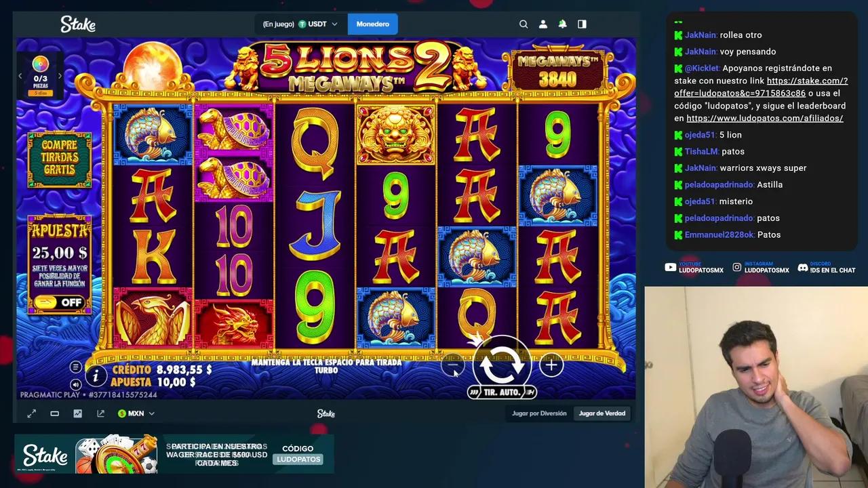The image size is (868, 488).
Task: Open live stats chart icon
Action: 78,413
